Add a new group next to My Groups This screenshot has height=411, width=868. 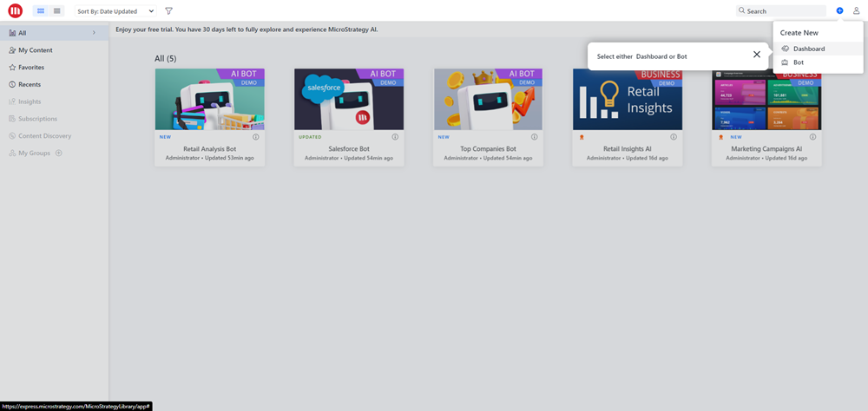click(59, 153)
